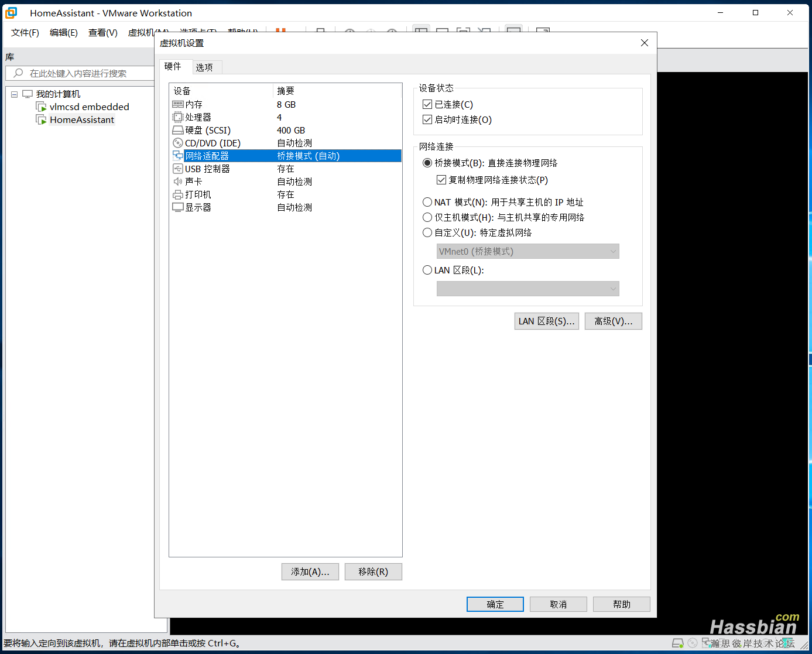
Task: Click the 帮助 button
Action: 622,604
